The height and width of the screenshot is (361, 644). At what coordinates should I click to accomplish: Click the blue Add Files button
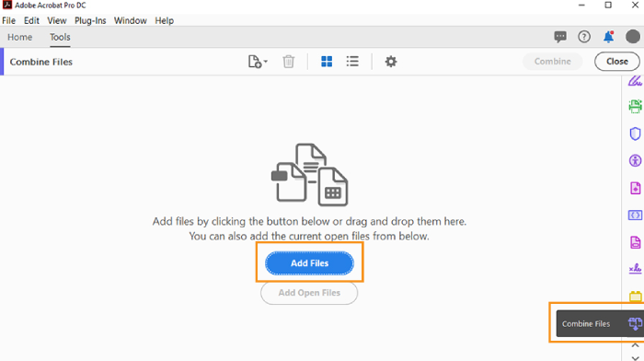click(x=309, y=263)
